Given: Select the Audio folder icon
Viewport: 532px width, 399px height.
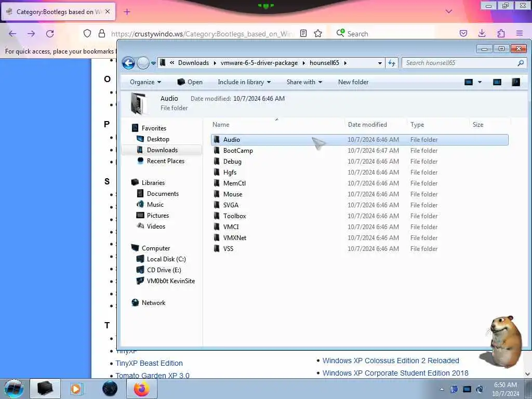Looking at the screenshot, I should (x=217, y=139).
